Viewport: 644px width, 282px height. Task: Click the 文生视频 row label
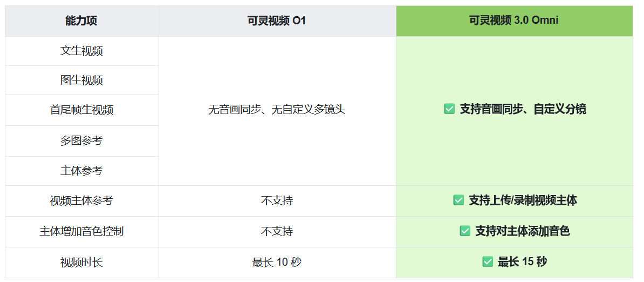tap(81, 51)
